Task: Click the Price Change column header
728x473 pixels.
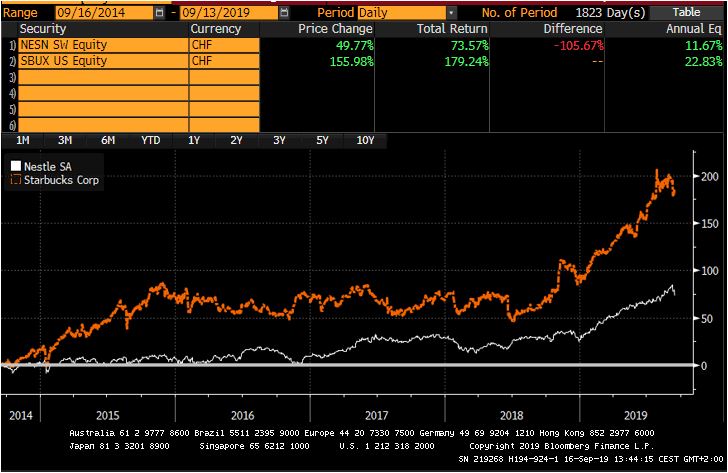Action: [335, 29]
